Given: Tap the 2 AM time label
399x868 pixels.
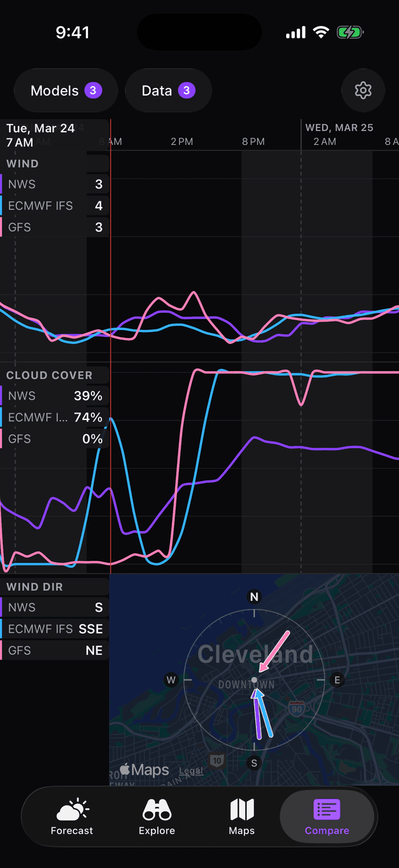Looking at the screenshot, I should click(325, 142).
